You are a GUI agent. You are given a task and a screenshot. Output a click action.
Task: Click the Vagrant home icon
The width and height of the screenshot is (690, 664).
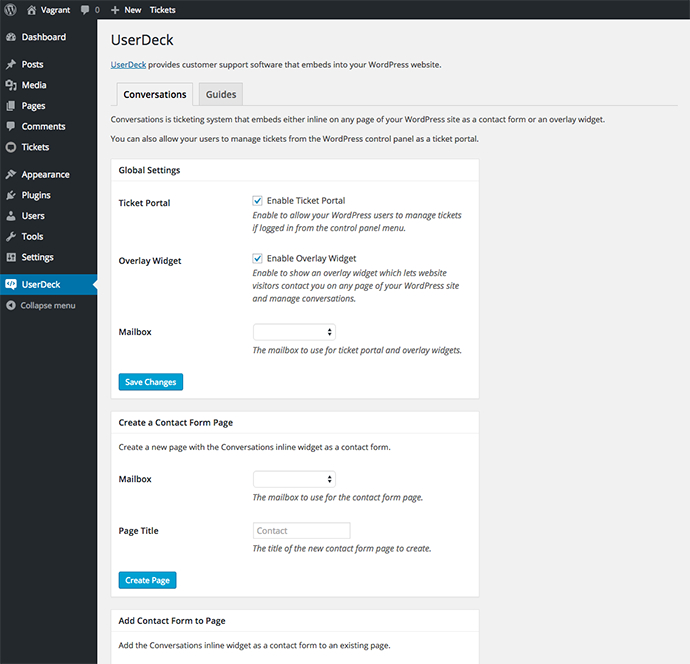[31, 10]
